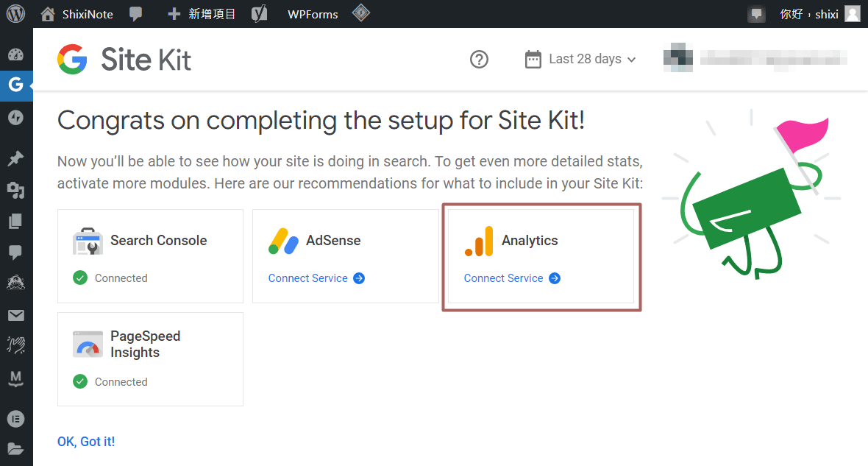The image size is (868, 466).
Task: Open the Comments sidebar icon
Action: click(x=15, y=253)
